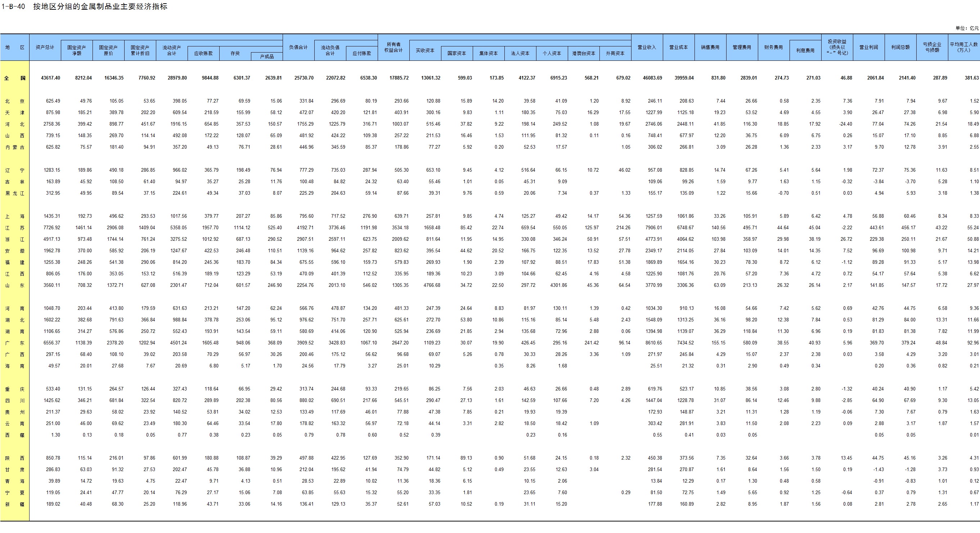Viewport: 980px width, 533px height.
Task: Click 全国 营业收入 value 46083.69
Action: tap(652, 78)
